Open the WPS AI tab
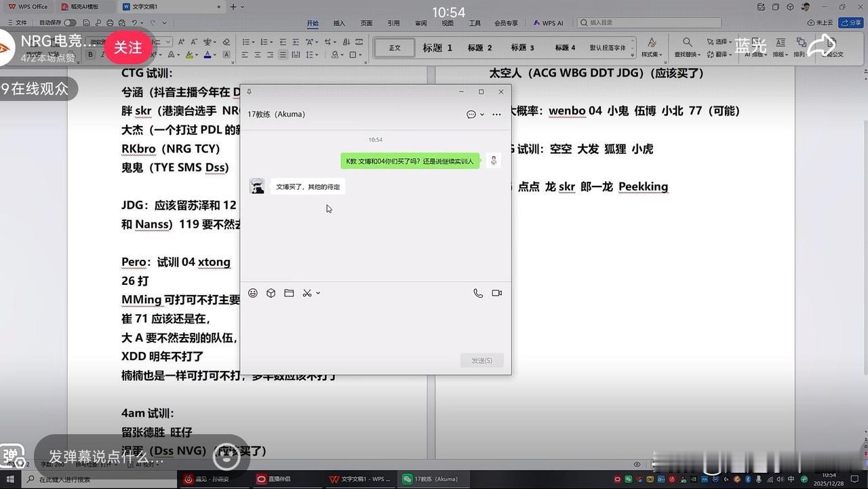 point(549,23)
